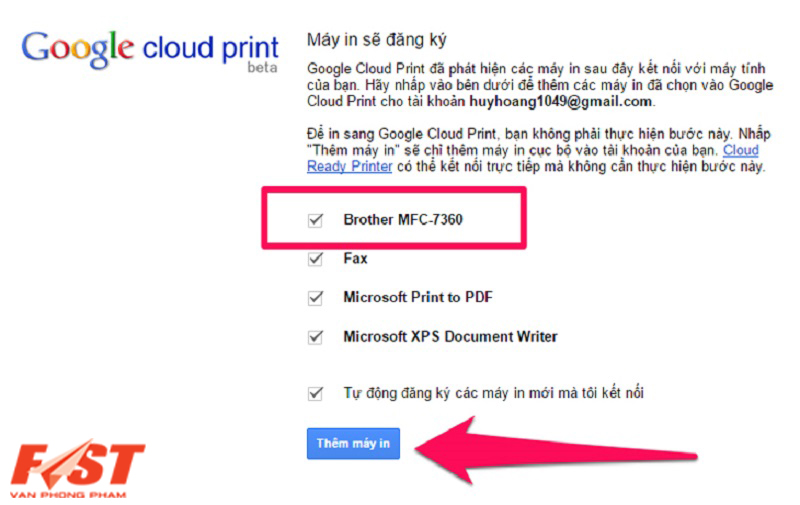Click Microsoft XPS Document Writer label
The image size is (800, 505).
[450, 337]
